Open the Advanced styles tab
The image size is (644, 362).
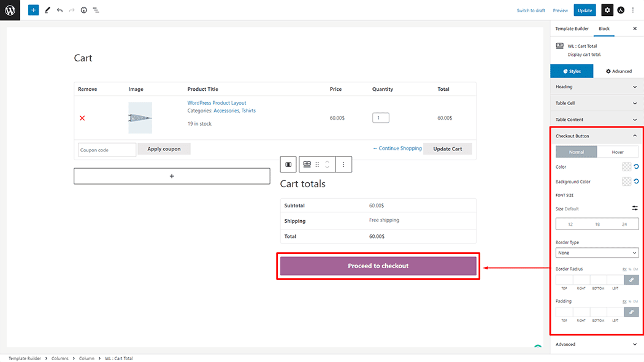pyautogui.click(x=618, y=71)
